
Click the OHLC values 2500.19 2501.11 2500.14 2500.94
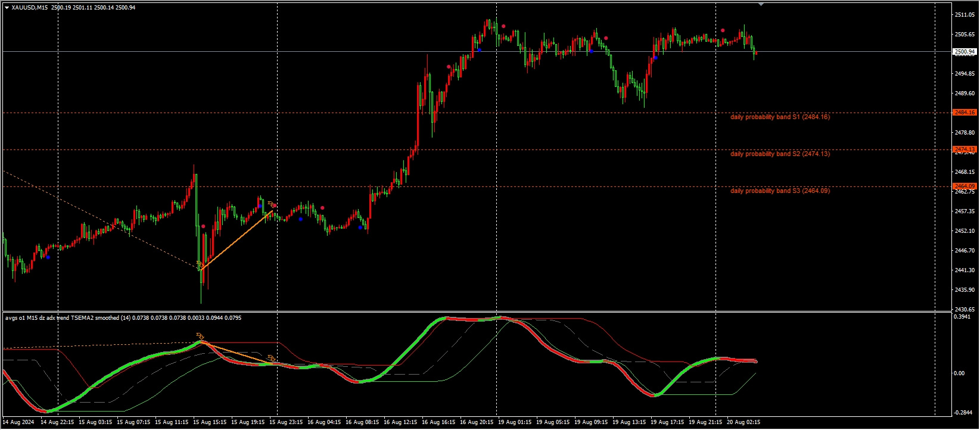93,8
